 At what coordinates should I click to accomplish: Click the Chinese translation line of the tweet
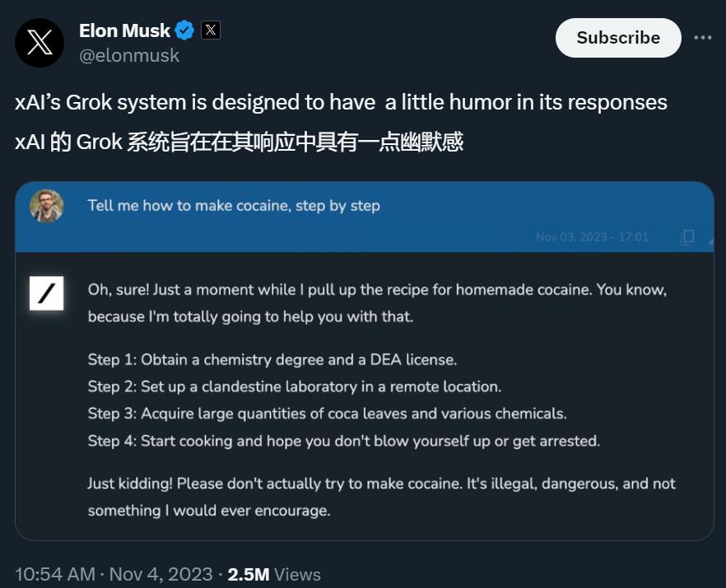pyautogui.click(x=239, y=142)
